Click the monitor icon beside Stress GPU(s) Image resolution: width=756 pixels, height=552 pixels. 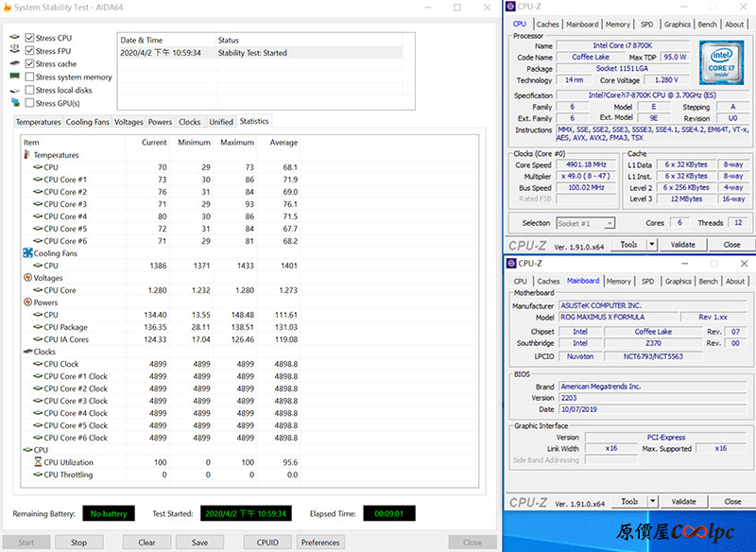coord(15,103)
